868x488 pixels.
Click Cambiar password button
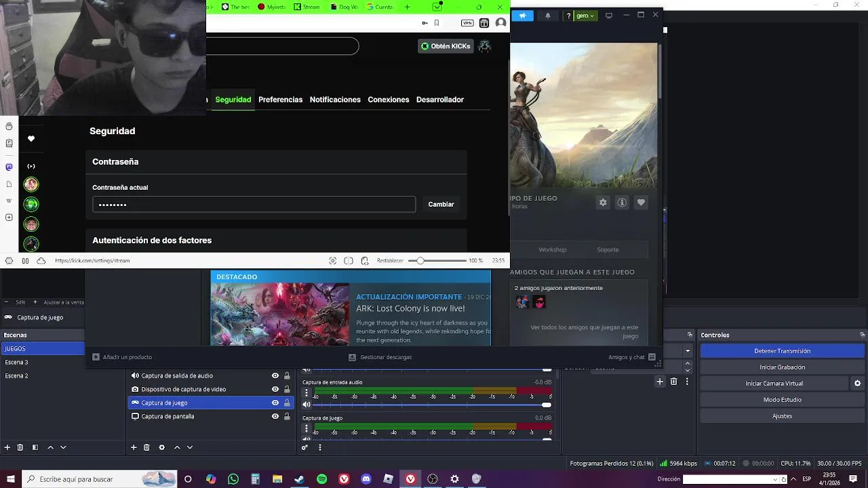[441, 204]
